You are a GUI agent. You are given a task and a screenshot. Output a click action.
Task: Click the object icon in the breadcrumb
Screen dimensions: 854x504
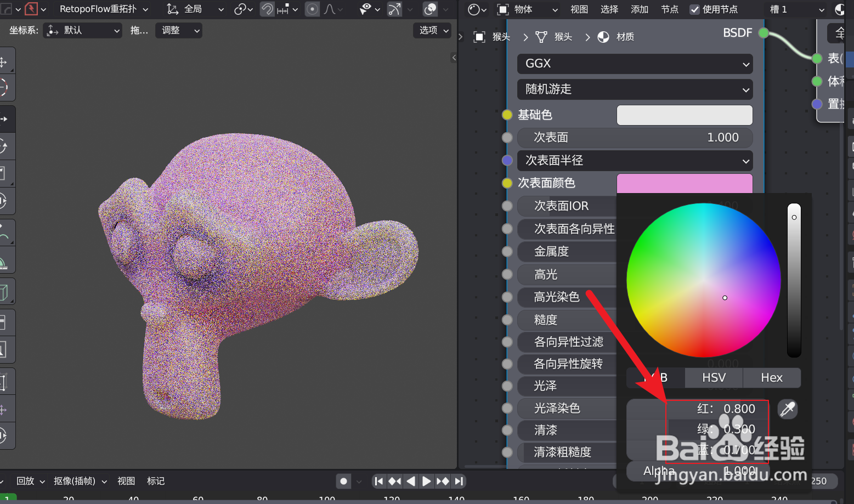[x=479, y=37]
